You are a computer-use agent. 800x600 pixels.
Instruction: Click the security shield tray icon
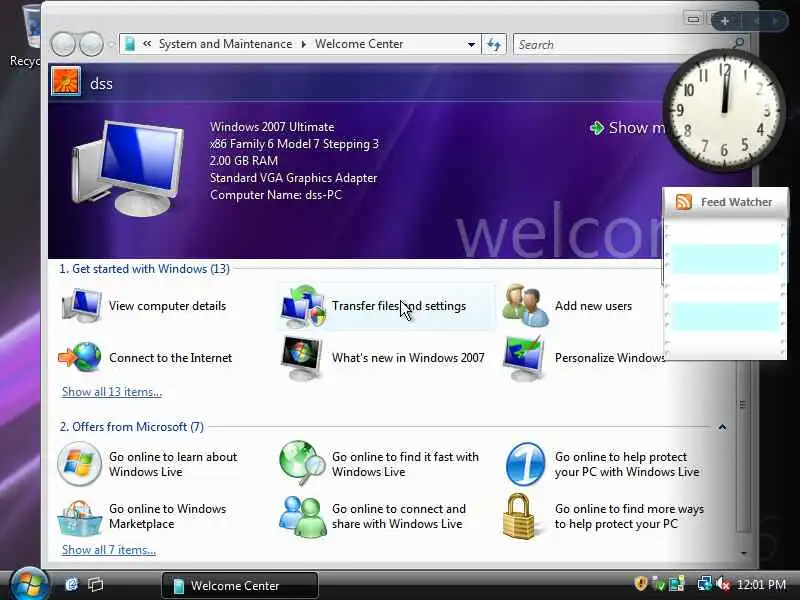[x=641, y=583]
